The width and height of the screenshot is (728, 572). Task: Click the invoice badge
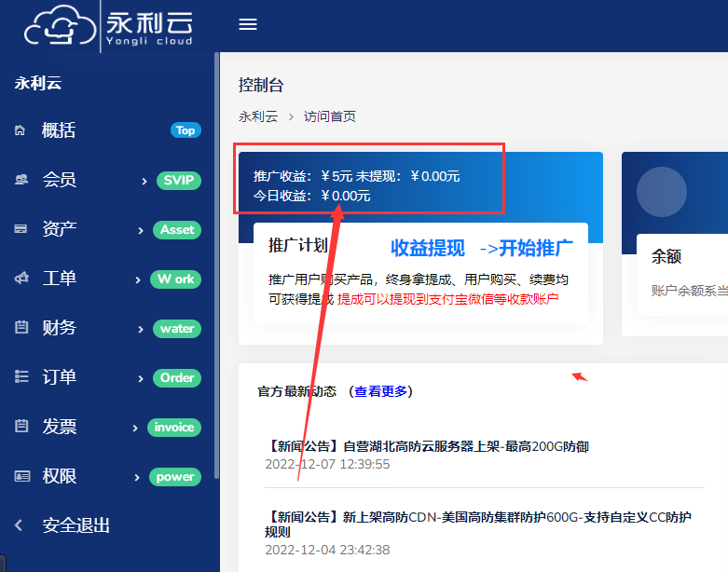coord(174,428)
